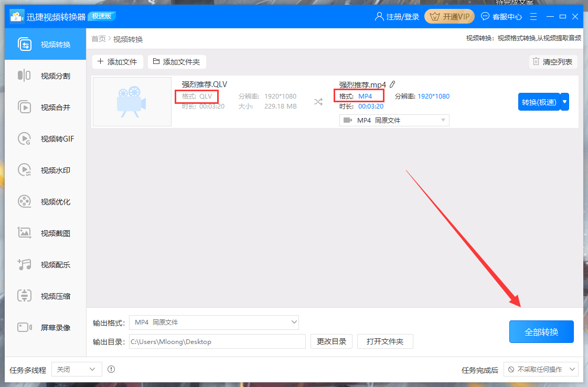This screenshot has height=387, width=588.
Task: Open the hamburger menu near the top right
Action: 533,16
